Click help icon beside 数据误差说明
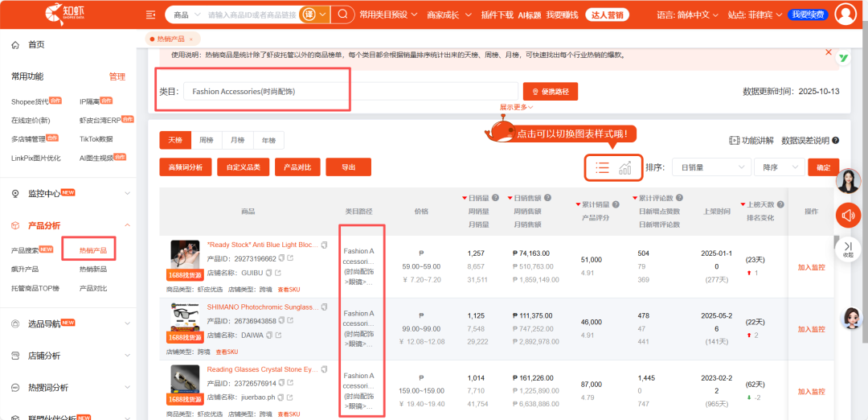868x420 pixels. click(835, 141)
